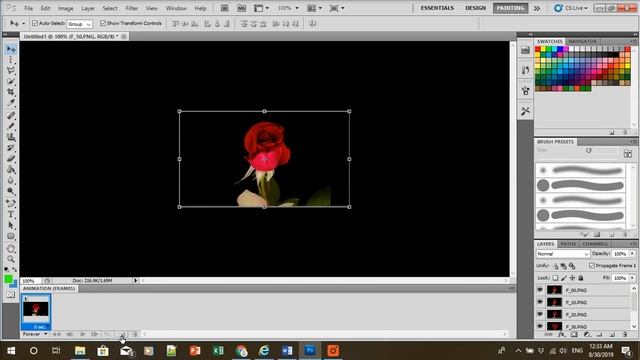This screenshot has width=640, height=360.
Task: Open the Filter menu
Action: 131,8
